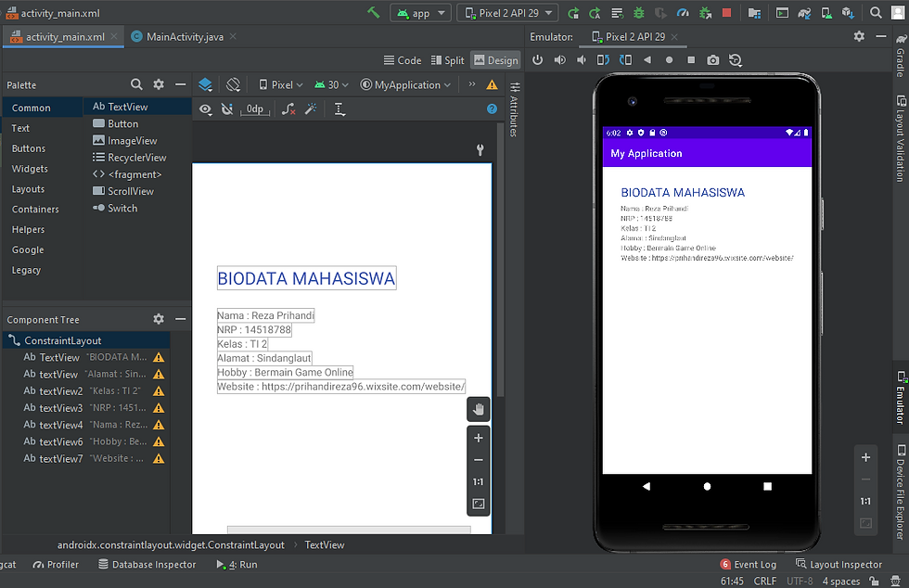This screenshot has width=909, height=588.
Task: Open the Pixel 2 API 29 device dropdown
Action: coord(508,13)
